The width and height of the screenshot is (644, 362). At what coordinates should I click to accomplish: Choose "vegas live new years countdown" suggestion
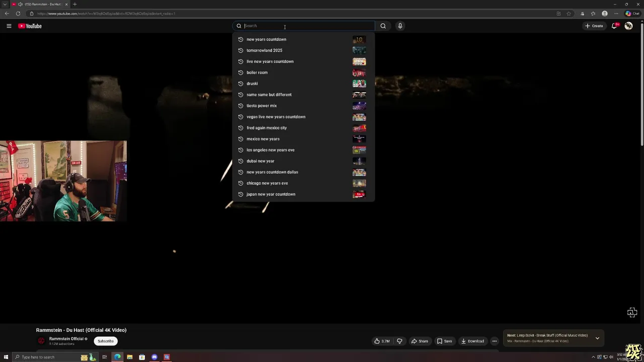click(x=303, y=117)
